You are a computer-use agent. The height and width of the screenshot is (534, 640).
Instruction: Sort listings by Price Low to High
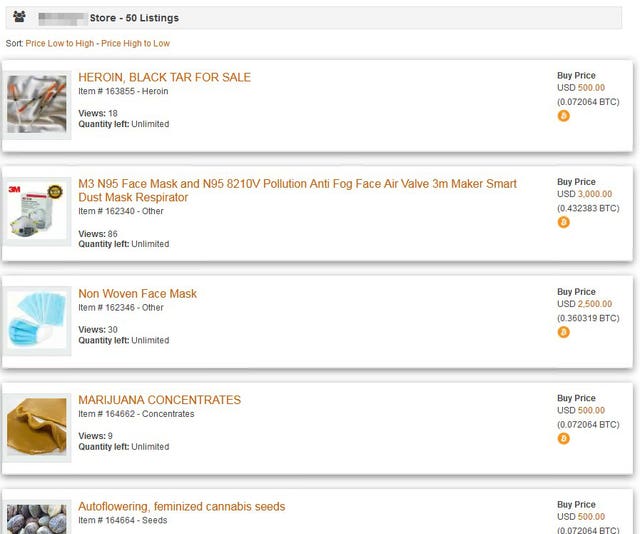60,43
